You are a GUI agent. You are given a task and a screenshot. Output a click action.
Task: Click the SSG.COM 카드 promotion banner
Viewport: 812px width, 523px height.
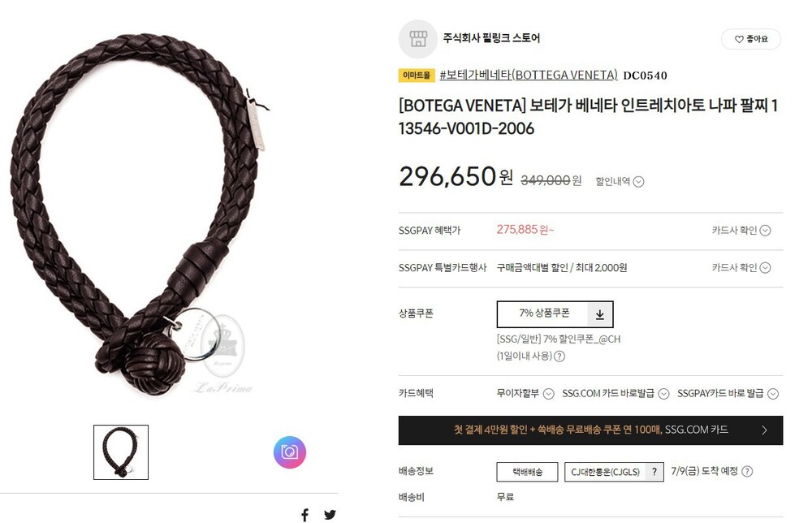click(x=590, y=430)
